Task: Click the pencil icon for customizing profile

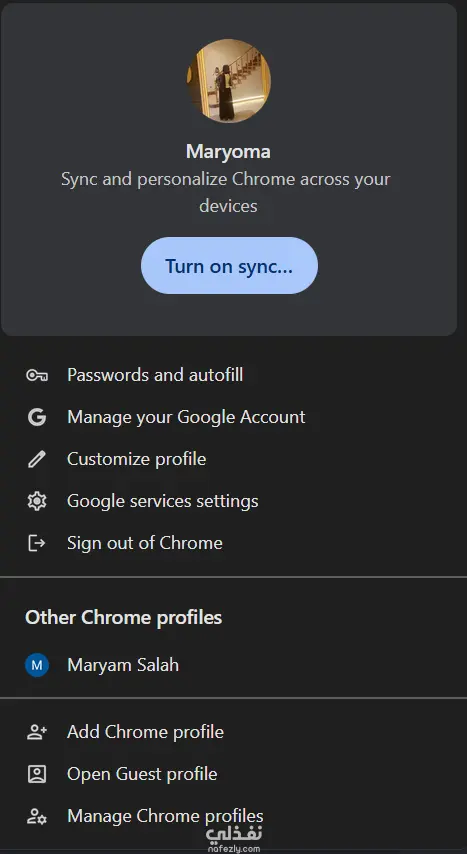Action: click(37, 459)
